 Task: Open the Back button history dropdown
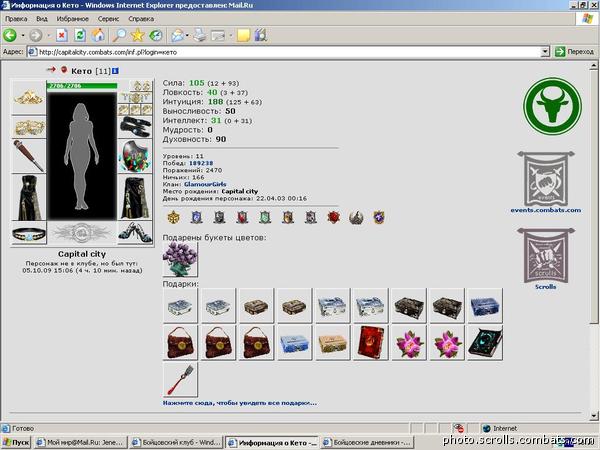point(23,36)
